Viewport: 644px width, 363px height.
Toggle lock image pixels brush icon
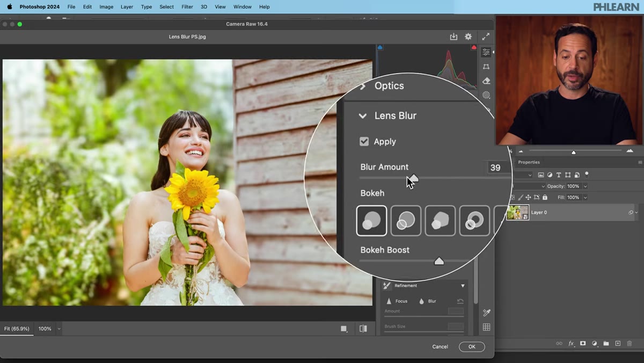coord(520,198)
